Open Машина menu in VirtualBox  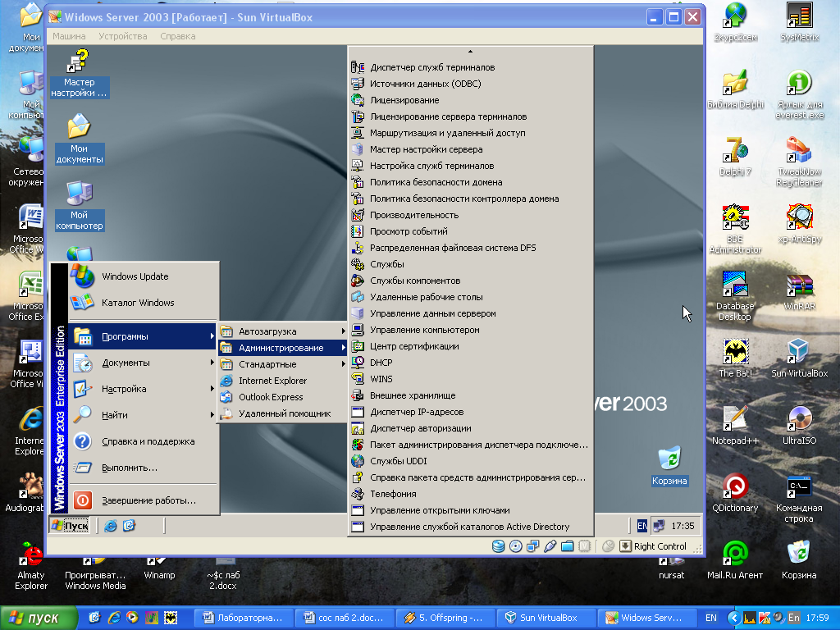pos(69,36)
